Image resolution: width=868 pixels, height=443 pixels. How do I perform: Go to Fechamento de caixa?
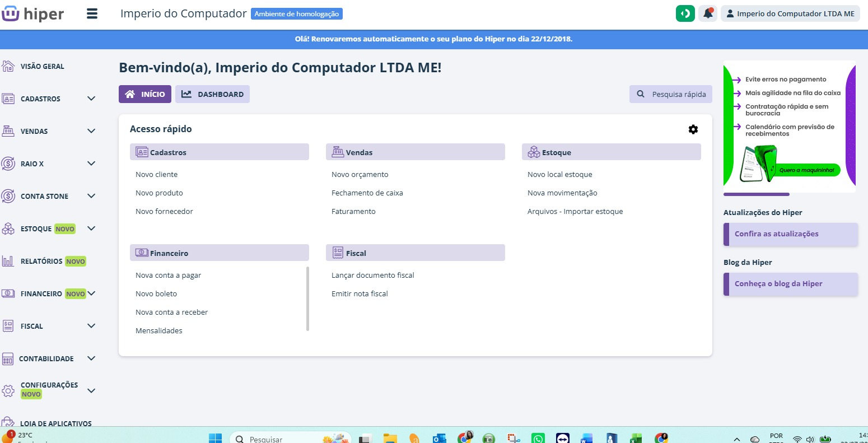(367, 193)
